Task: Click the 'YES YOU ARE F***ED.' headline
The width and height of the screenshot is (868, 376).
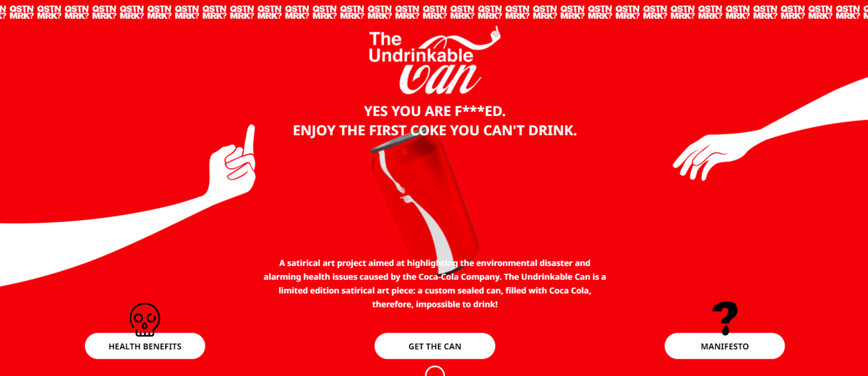Action: coord(435,111)
